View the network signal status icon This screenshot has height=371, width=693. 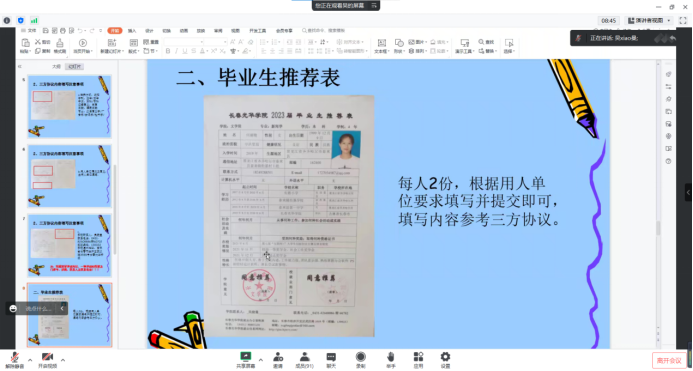34,20
